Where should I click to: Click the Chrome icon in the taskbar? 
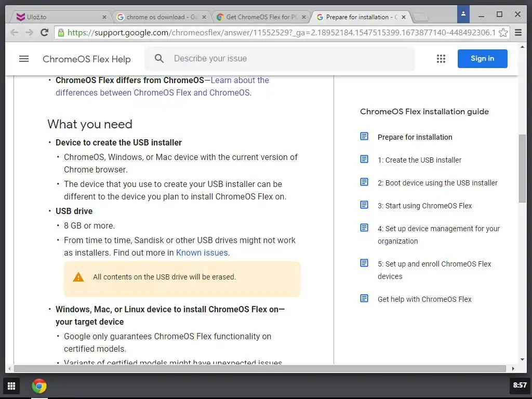point(39,386)
